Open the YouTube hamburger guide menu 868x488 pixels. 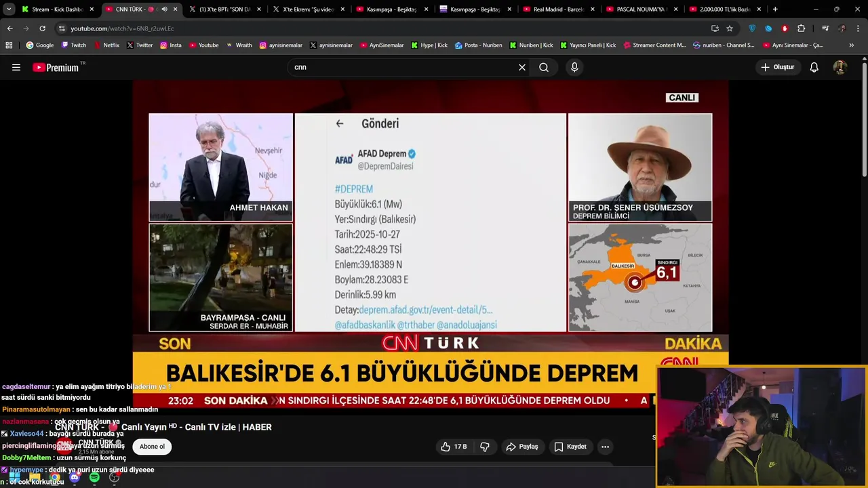[x=16, y=67]
